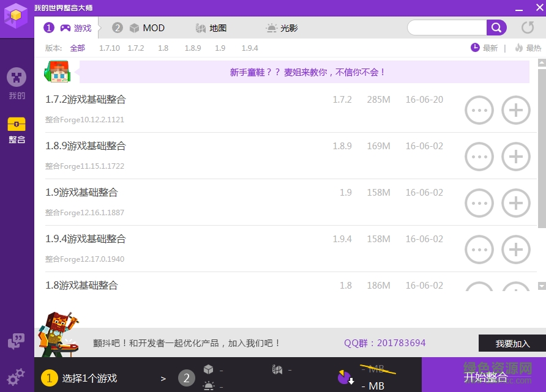Click the magnifier search icon
The width and height of the screenshot is (546, 392).
click(496, 28)
